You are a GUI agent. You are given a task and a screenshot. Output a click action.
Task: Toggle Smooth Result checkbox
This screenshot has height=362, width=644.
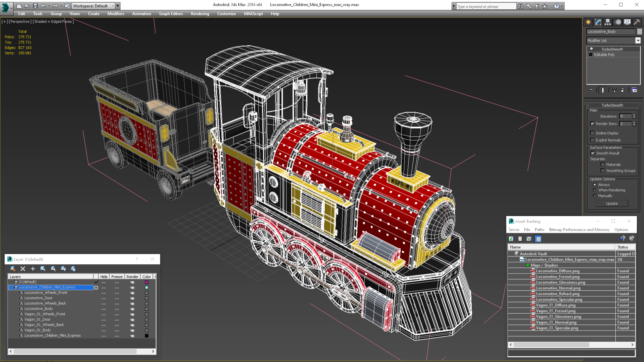pos(593,153)
